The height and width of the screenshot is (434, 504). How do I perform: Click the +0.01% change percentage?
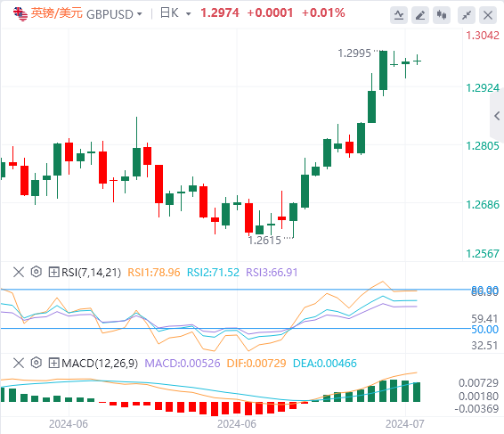tap(323, 13)
